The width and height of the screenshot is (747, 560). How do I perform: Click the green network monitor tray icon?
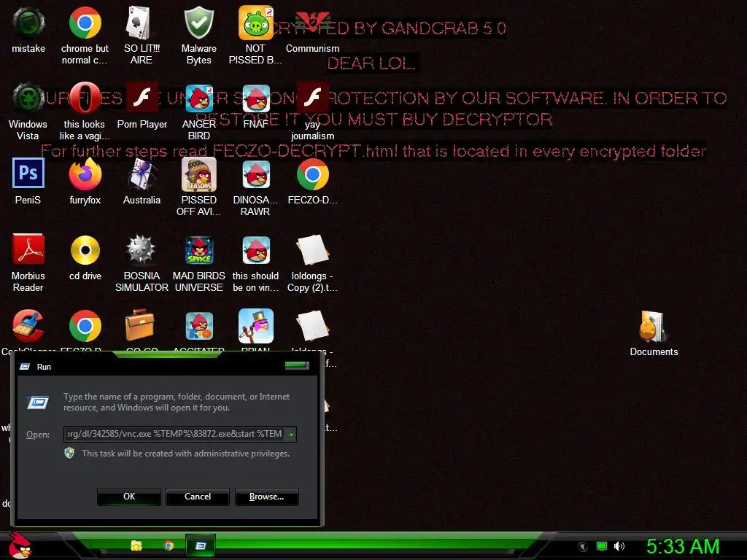pyautogui.click(x=602, y=546)
